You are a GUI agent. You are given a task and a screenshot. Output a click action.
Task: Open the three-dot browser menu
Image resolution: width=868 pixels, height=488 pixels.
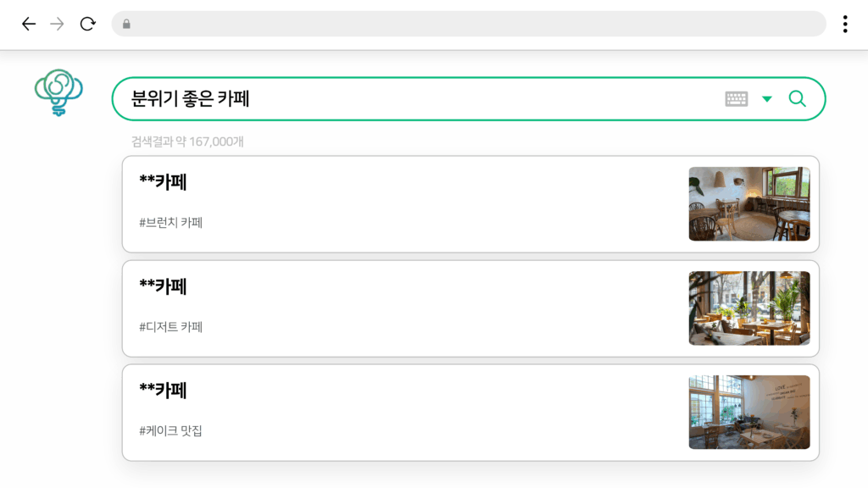tap(845, 24)
